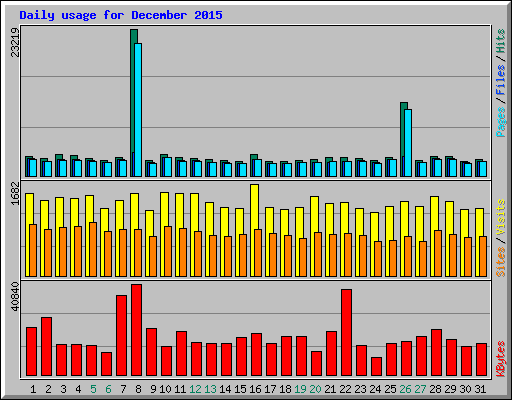Click day label 18 on the x-axis
The height and width of the screenshot is (400, 512).
pyautogui.click(x=285, y=389)
